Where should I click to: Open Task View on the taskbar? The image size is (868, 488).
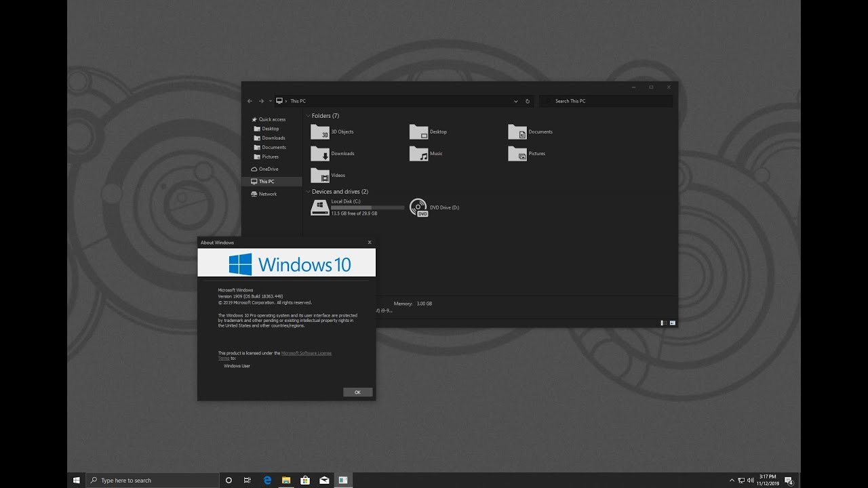[248, 480]
